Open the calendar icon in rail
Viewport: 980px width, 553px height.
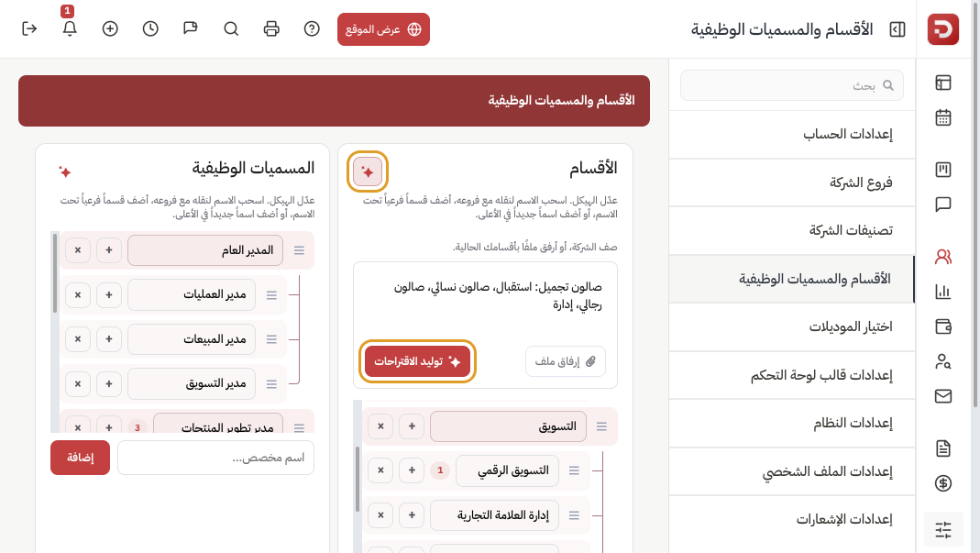[943, 117]
